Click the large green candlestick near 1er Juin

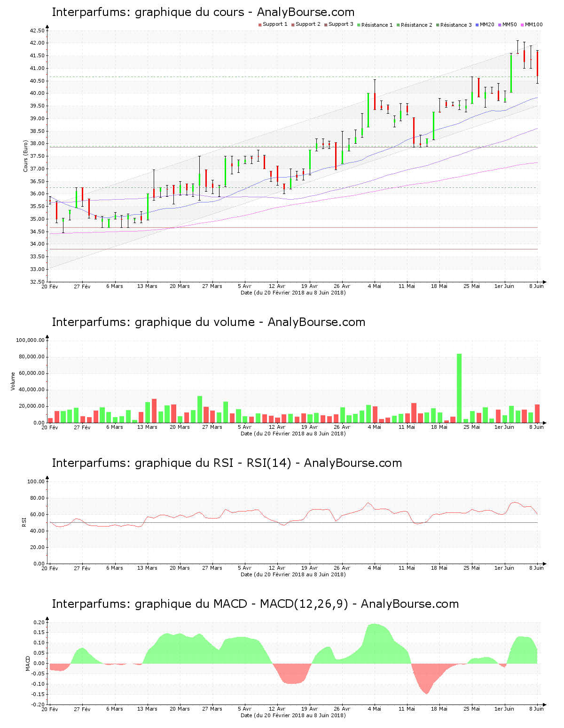(x=511, y=74)
